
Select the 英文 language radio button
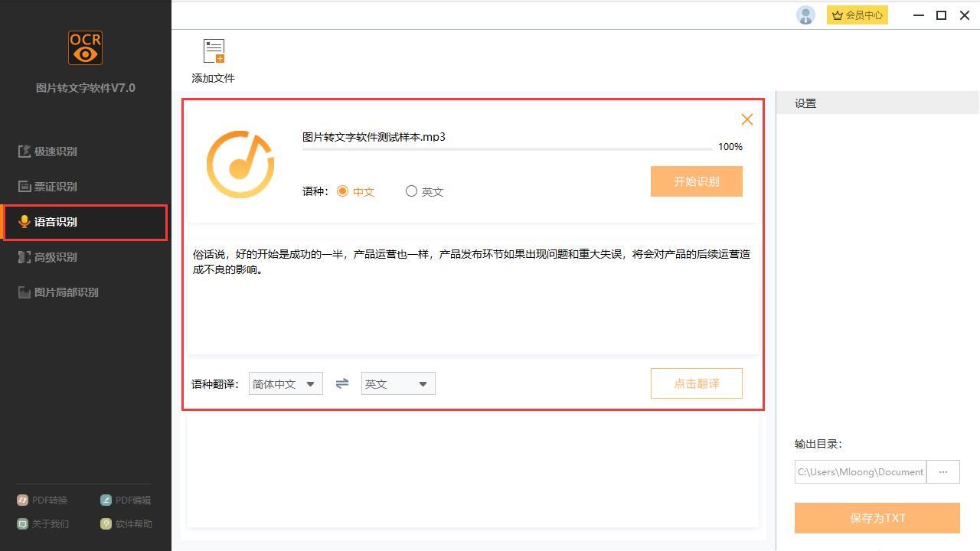click(x=411, y=191)
